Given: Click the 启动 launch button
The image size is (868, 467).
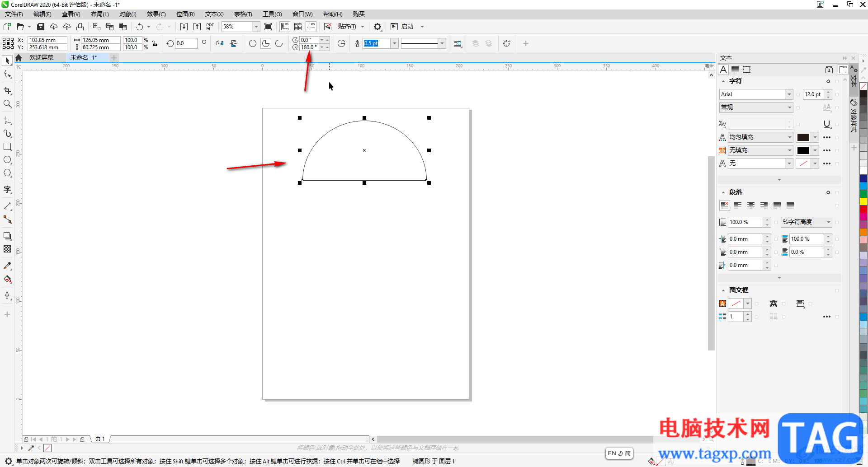Looking at the screenshot, I should point(407,27).
